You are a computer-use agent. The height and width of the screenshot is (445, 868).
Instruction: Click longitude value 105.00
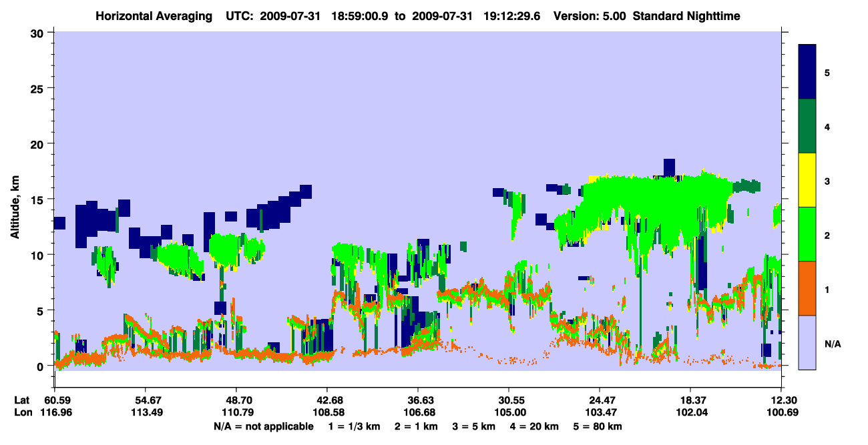(x=509, y=412)
